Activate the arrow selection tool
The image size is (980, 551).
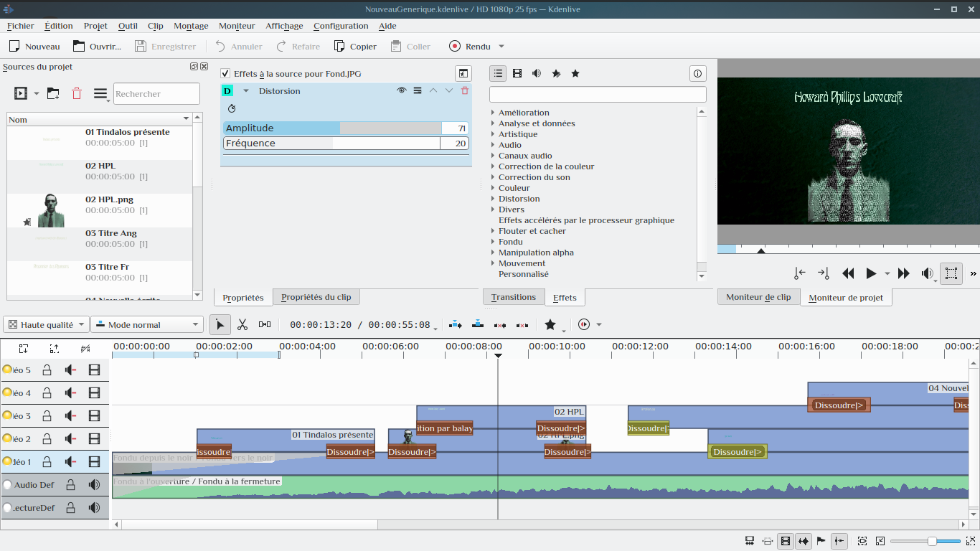pyautogui.click(x=220, y=325)
